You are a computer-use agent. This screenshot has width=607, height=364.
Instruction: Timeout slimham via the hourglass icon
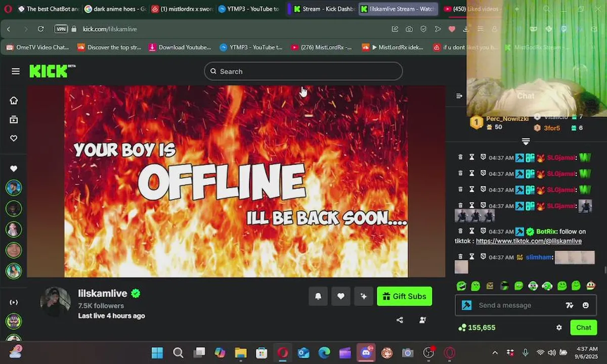pyautogui.click(x=471, y=257)
